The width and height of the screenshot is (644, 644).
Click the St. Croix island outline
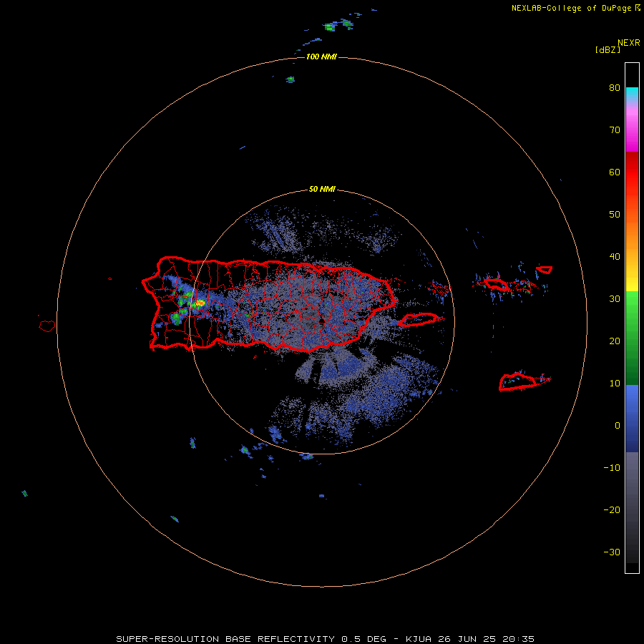[x=519, y=382]
